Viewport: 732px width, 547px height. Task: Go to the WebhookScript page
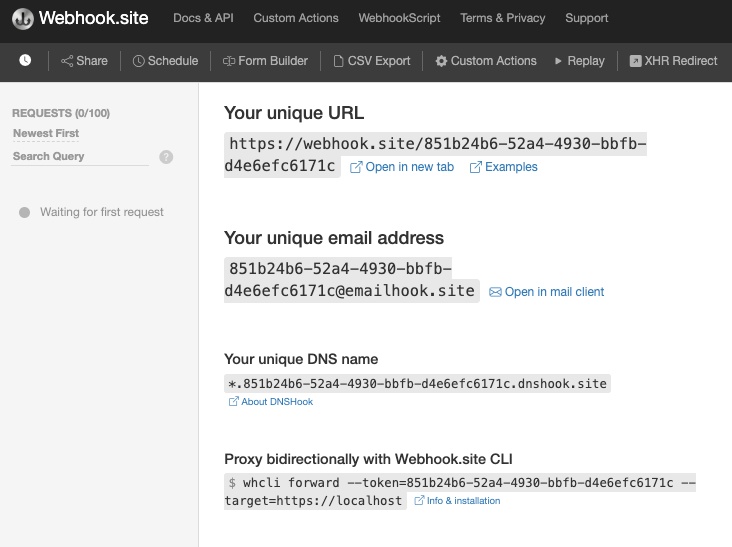pyautogui.click(x=399, y=18)
